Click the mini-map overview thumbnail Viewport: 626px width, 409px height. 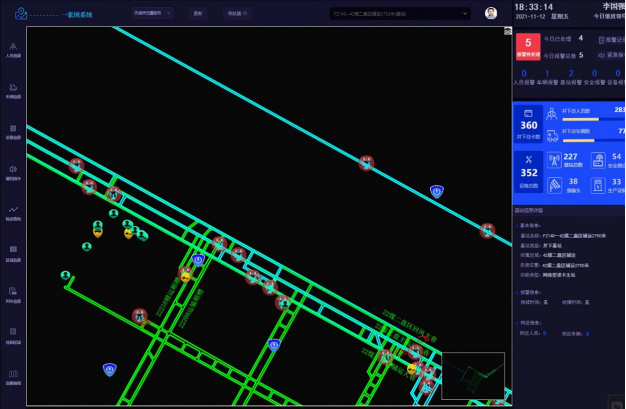point(473,375)
